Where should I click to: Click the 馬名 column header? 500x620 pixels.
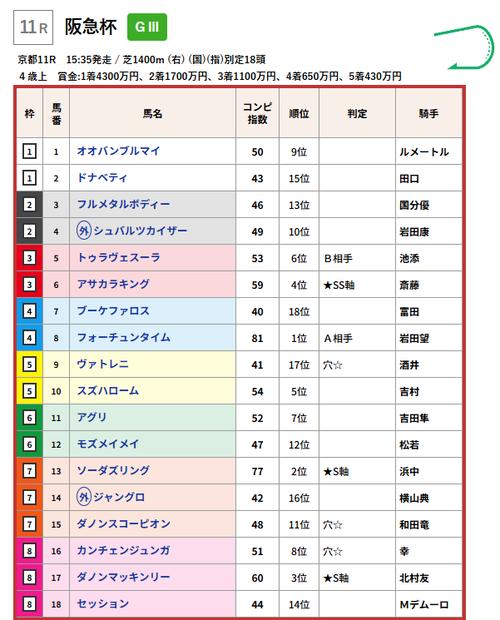pyautogui.click(x=153, y=114)
